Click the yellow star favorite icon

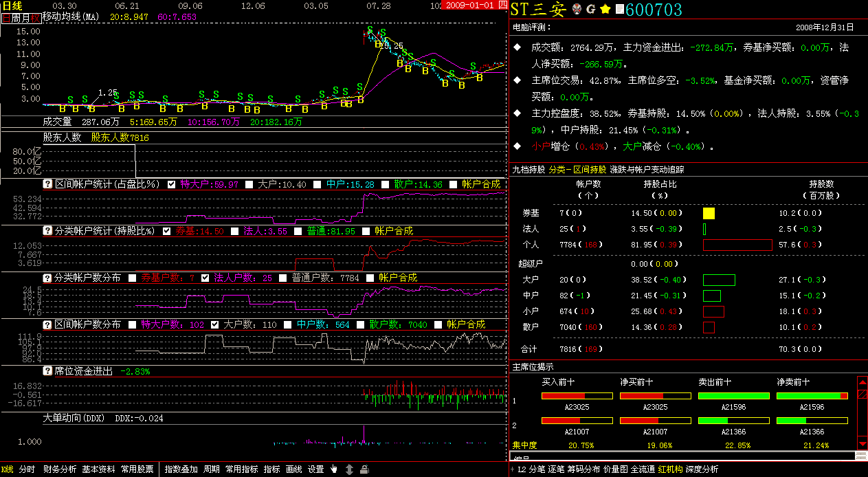click(605, 9)
